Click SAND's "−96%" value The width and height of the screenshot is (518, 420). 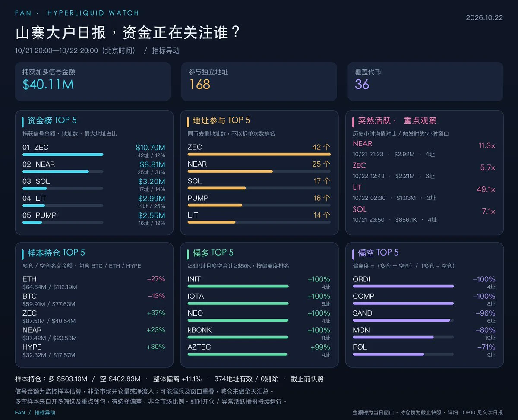point(486,313)
